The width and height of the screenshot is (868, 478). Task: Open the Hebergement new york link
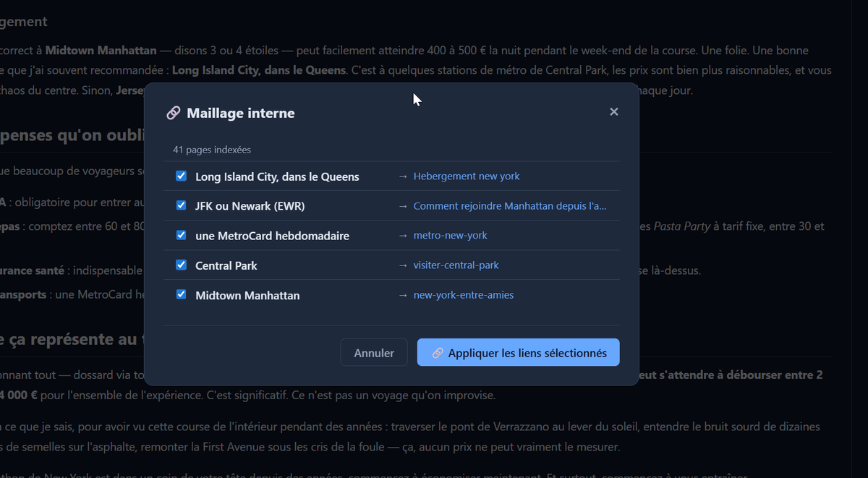click(x=467, y=176)
